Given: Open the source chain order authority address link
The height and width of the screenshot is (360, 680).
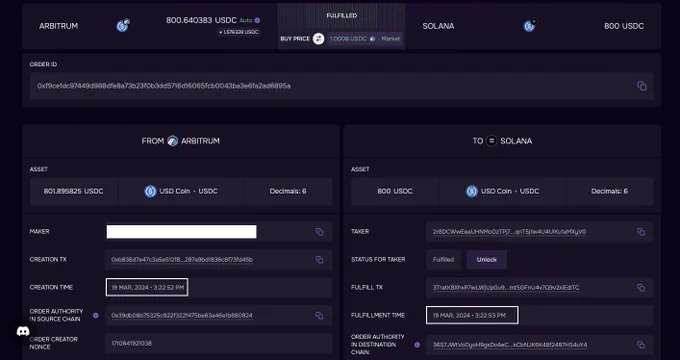Looking at the screenshot, I should (182, 316).
